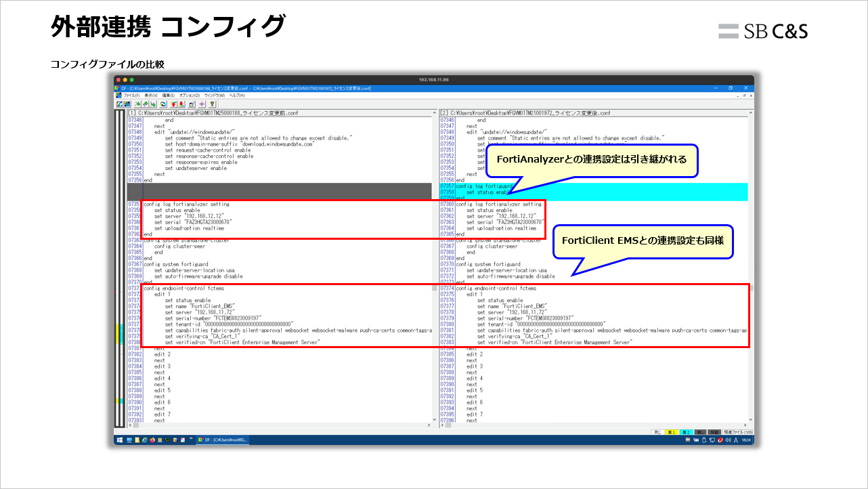The image size is (868, 489).
Task: Click 'set update-server-location usa' in right pane
Action: 506,270
